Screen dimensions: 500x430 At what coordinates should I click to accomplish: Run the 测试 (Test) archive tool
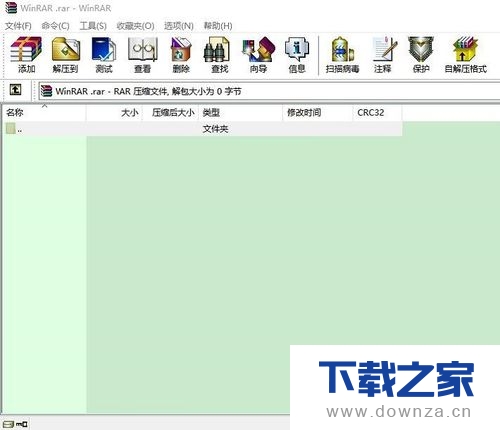coord(104,55)
